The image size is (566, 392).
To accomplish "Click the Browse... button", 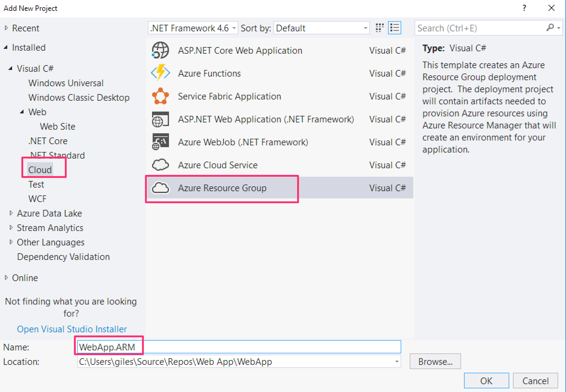I will click(435, 361).
